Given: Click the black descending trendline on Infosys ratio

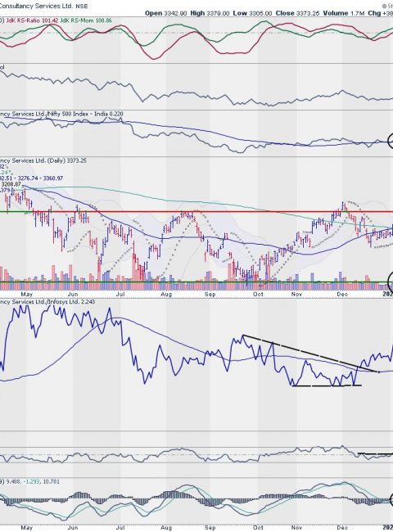Looking at the screenshot, I should click(x=310, y=354).
